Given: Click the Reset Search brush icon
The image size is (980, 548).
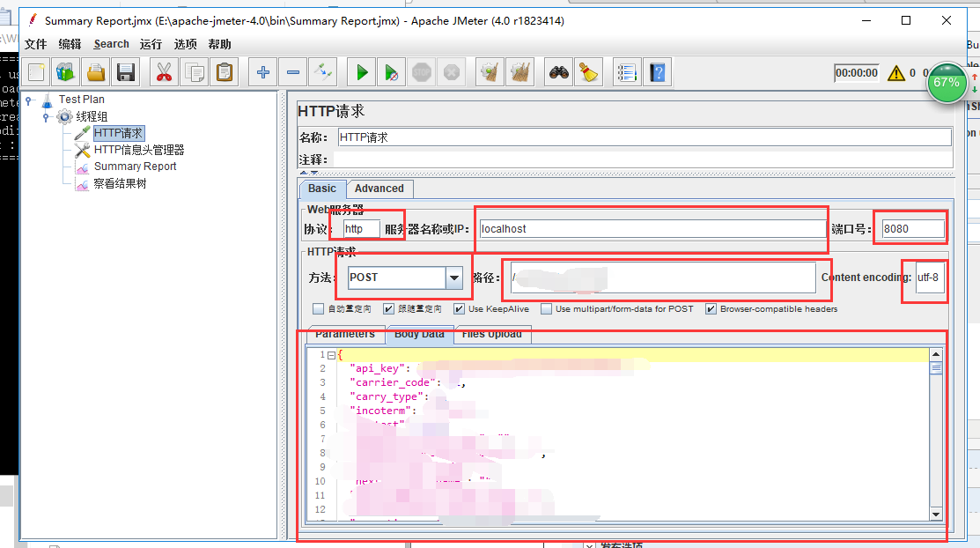Looking at the screenshot, I should pyautogui.click(x=589, y=72).
